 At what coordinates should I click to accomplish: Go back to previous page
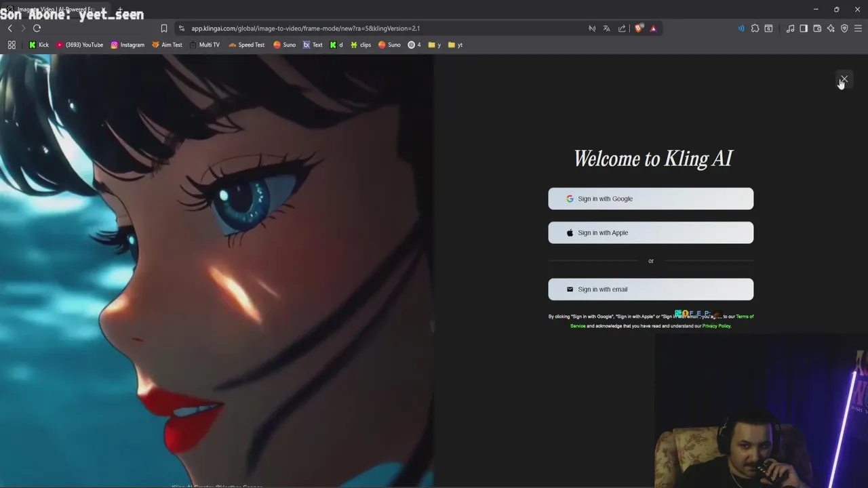[9, 28]
